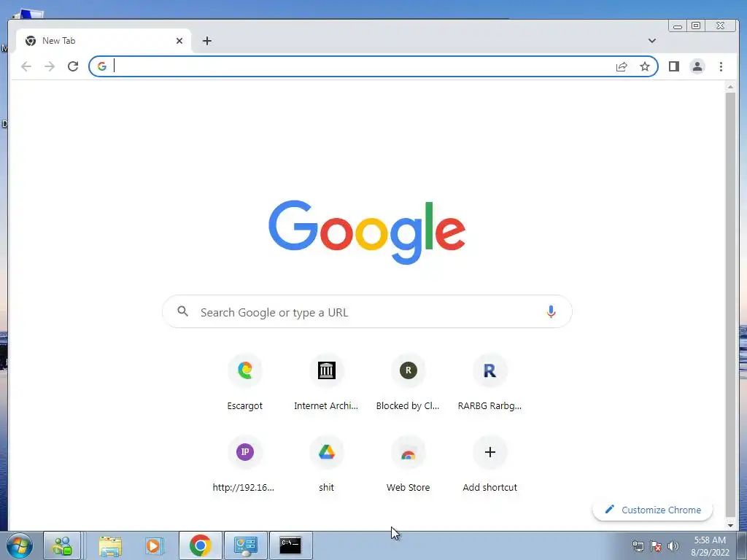Open the Blocked by Cl... shortcut
This screenshot has width=747, height=560.
coord(408,382)
